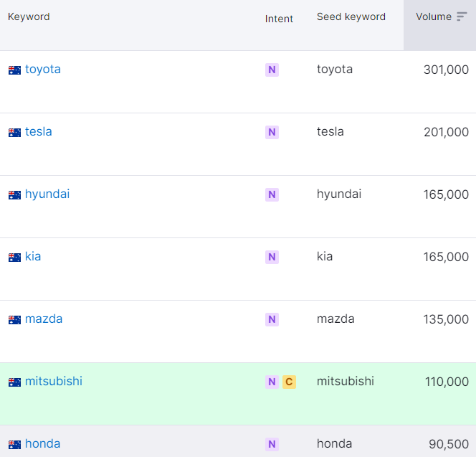Viewport: 476px width, 457px height.
Task: Click the Australia flag beside honda
Action: (x=14, y=445)
